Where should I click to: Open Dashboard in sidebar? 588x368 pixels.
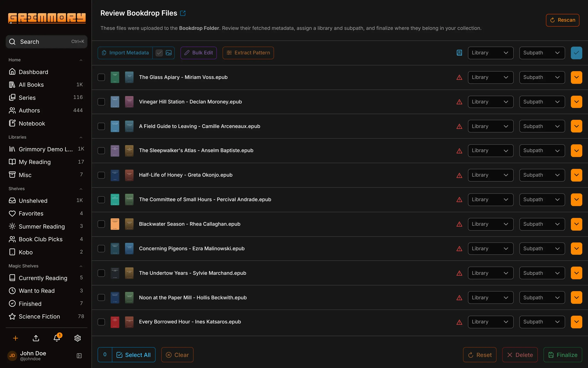click(46, 72)
